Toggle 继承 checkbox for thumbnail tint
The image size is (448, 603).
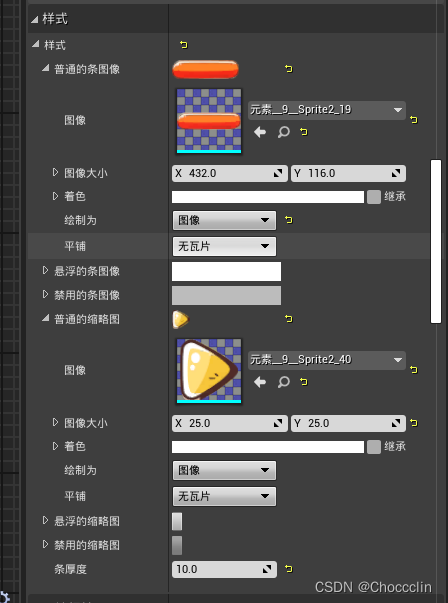(x=374, y=447)
